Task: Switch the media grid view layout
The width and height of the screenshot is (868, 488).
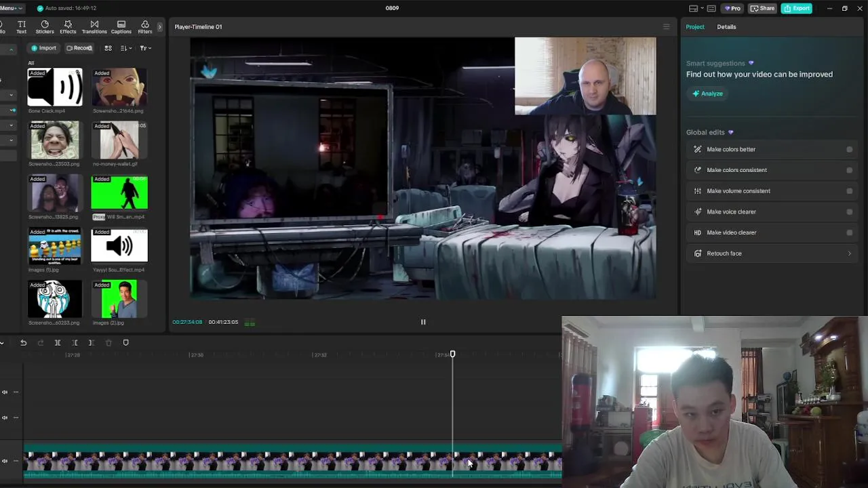Action: [x=108, y=48]
